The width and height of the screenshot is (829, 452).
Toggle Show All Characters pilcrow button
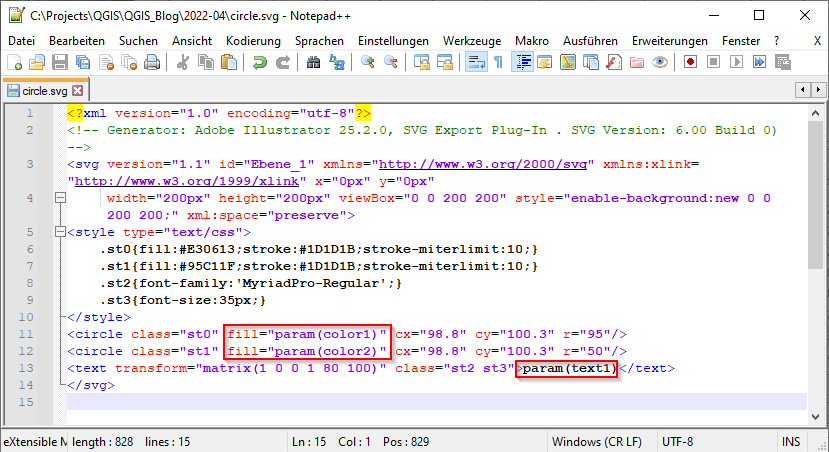(498, 62)
